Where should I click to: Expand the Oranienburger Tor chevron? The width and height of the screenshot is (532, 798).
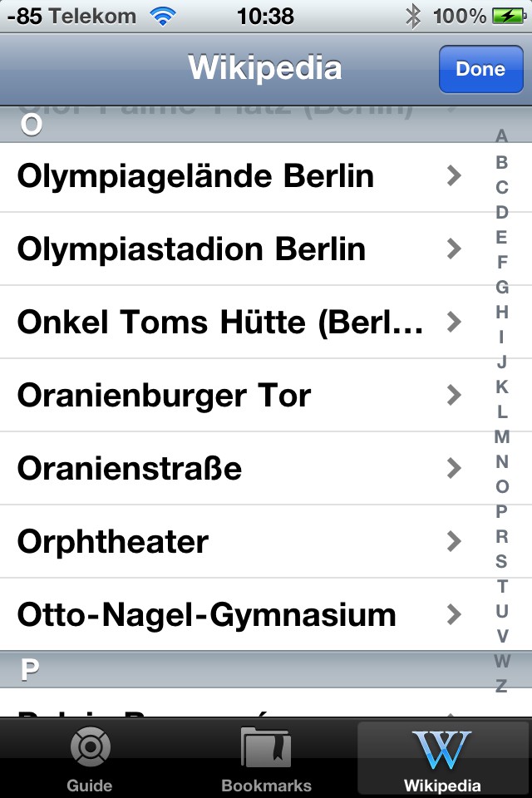click(454, 395)
